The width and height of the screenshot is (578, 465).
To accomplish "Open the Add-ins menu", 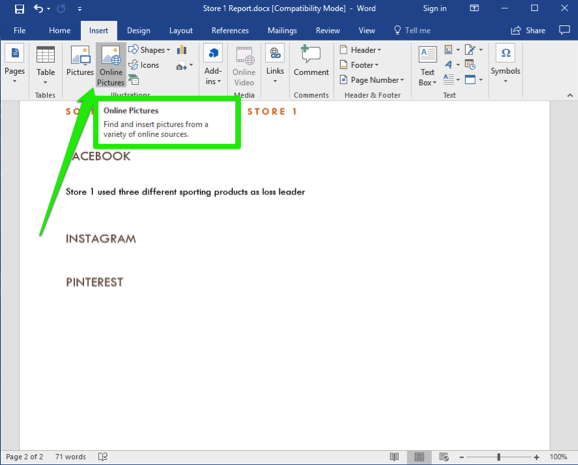I will [213, 65].
